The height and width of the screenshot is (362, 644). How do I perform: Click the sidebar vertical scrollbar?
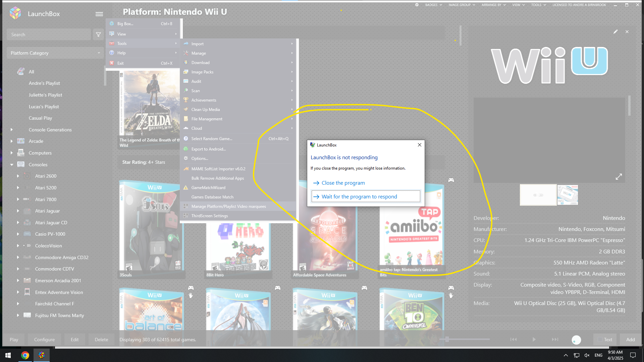click(105, 75)
